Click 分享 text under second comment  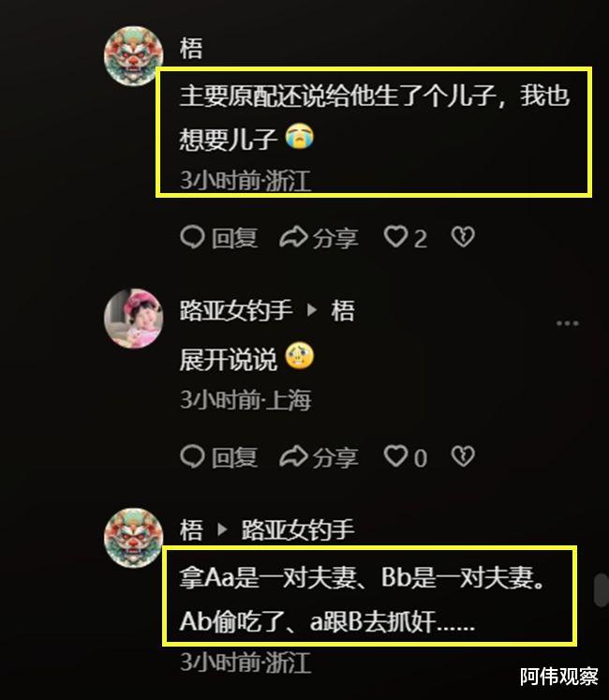(x=335, y=457)
